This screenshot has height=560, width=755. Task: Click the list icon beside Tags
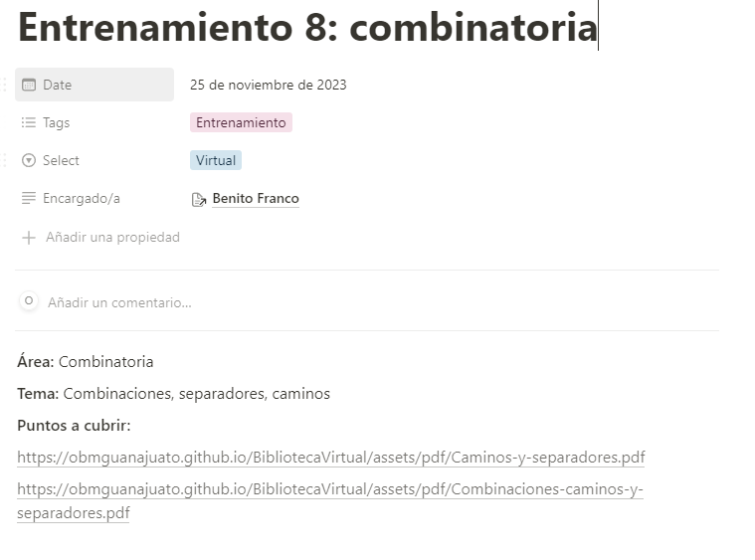[x=29, y=122]
